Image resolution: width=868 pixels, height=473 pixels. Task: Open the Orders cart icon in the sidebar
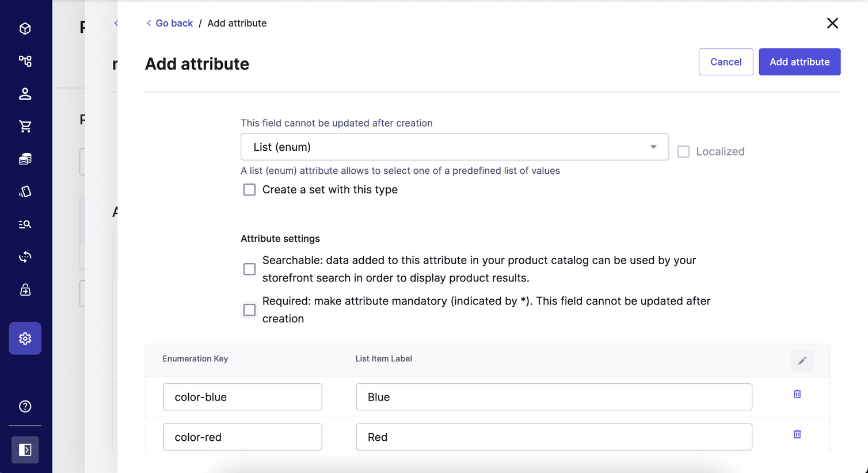pyautogui.click(x=25, y=127)
